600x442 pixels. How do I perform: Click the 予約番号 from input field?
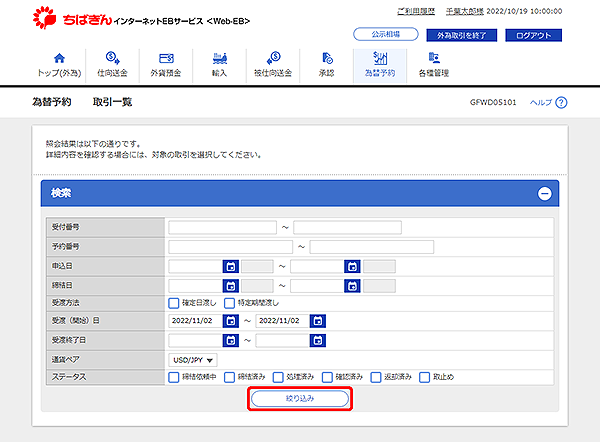tap(230, 247)
